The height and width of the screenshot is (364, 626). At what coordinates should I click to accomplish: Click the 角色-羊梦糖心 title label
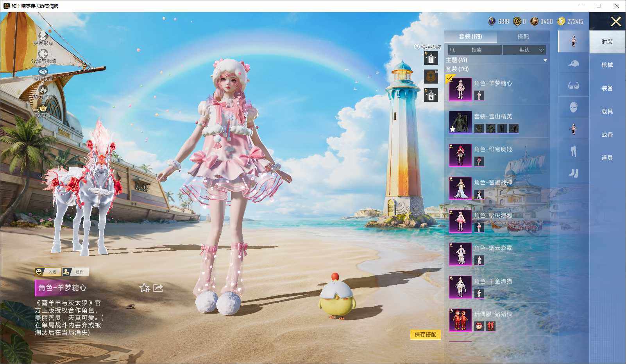(63, 288)
